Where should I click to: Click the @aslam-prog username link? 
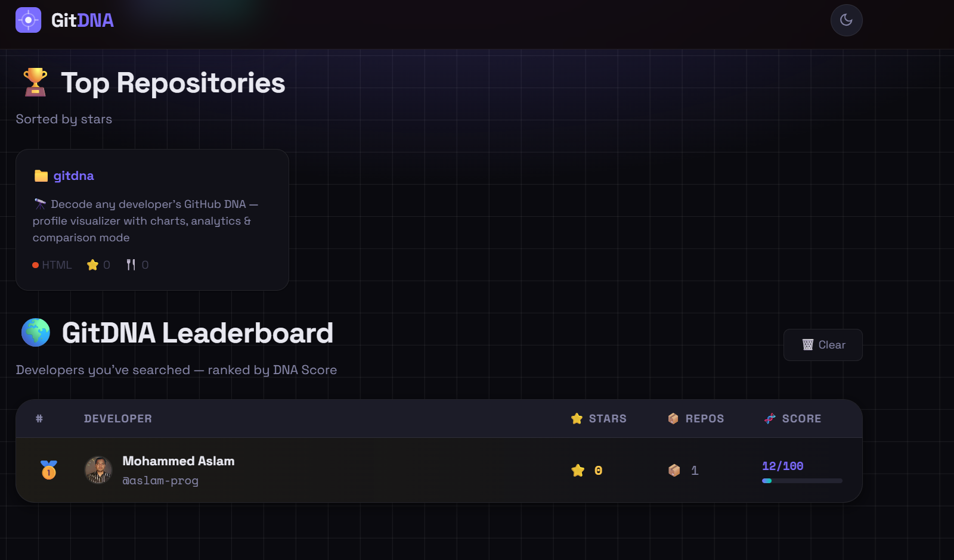point(160,480)
